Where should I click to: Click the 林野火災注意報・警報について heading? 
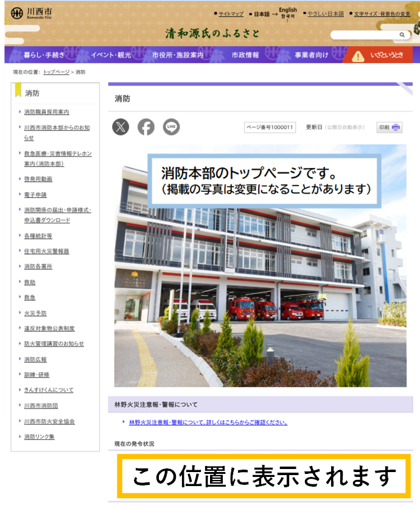click(156, 404)
